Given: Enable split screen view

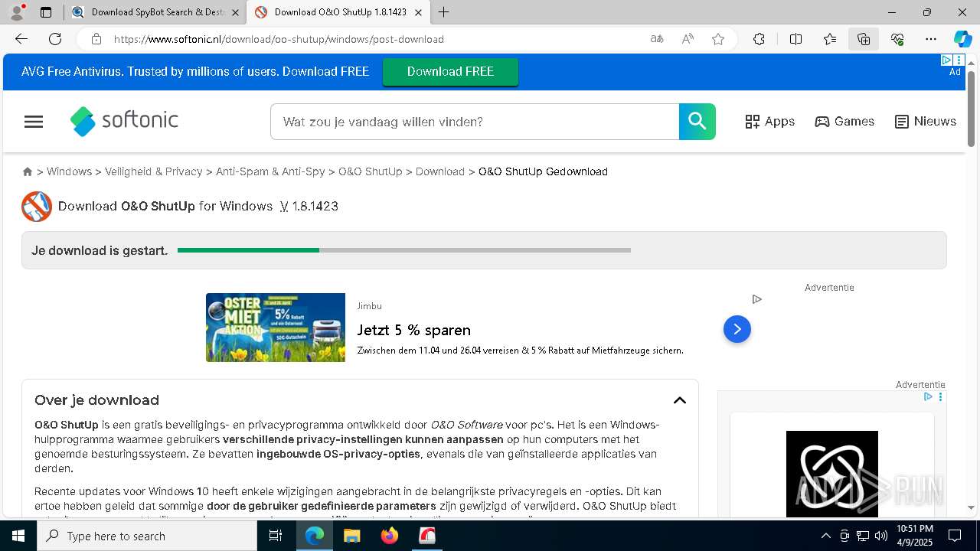Looking at the screenshot, I should (795, 39).
